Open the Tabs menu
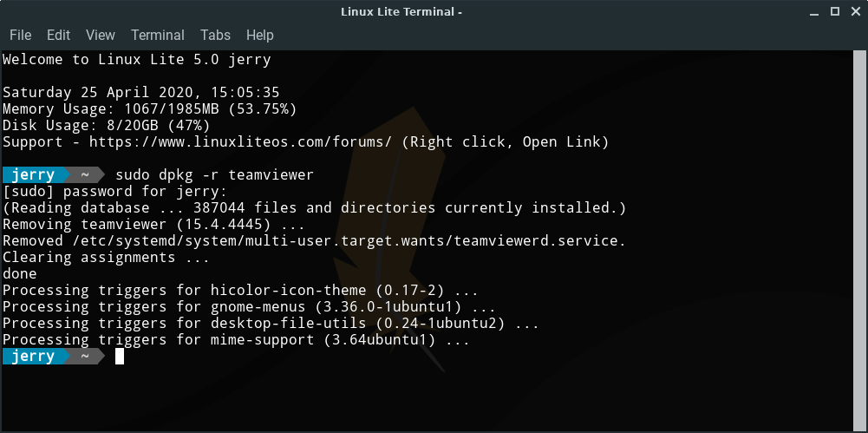 click(215, 36)
